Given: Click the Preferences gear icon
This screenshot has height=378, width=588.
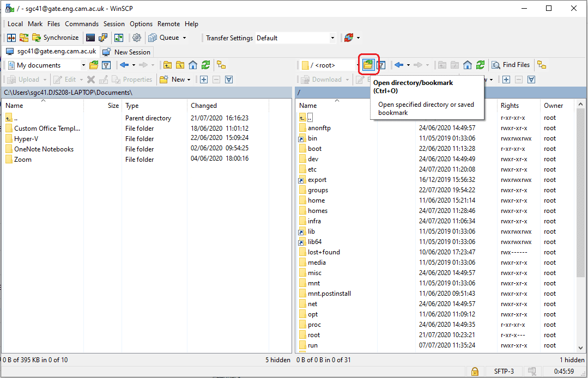Looking at the screenshot, I should [x=137, y=38].
